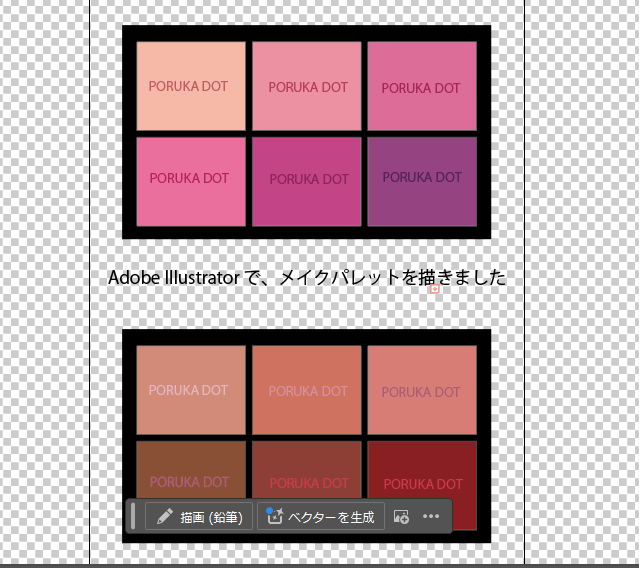Click the image-plus icon in the task bar
This screenshot has height=568, width=639.
coord(402,517)
